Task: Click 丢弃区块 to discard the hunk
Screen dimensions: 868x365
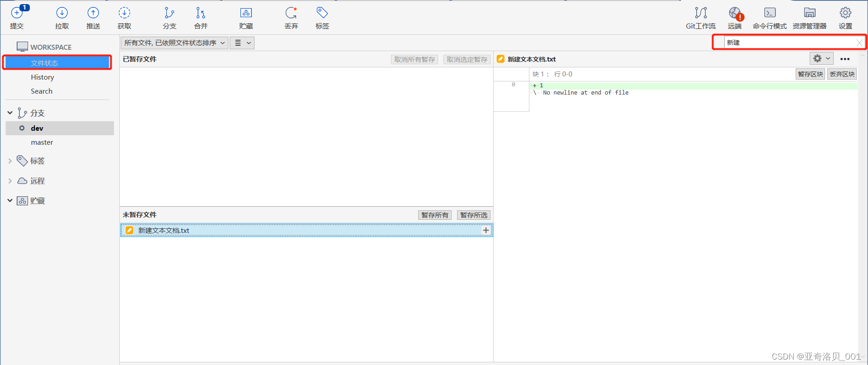Action: click(842, 74)
